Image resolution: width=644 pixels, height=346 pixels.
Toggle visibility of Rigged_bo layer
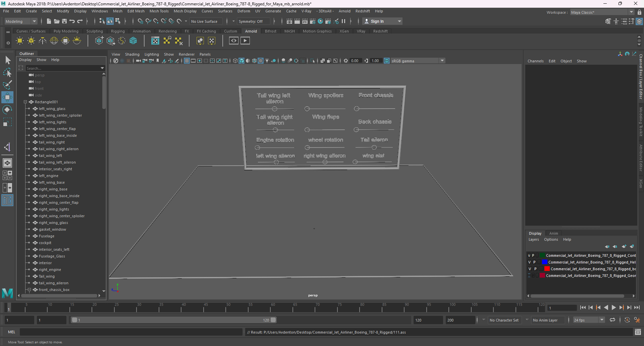pyautogui.click(x=530, y=269)
